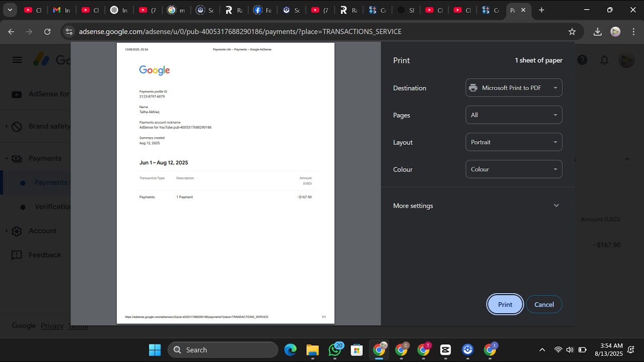This screenshot has height=362, width=644.
Task: Open the Layout dropdown set to Portrait
Action: tap(514, 142)
